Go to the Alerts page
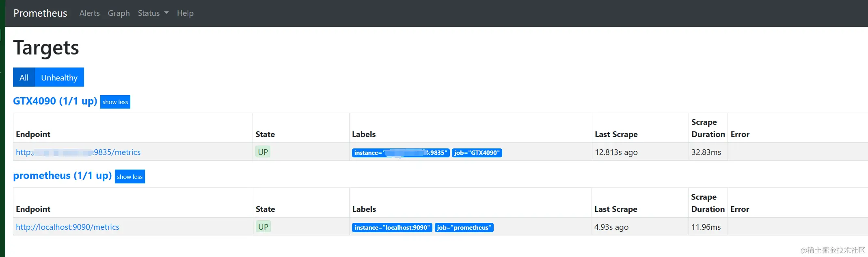The image size is (868, 257). click(x=89, y=13)
